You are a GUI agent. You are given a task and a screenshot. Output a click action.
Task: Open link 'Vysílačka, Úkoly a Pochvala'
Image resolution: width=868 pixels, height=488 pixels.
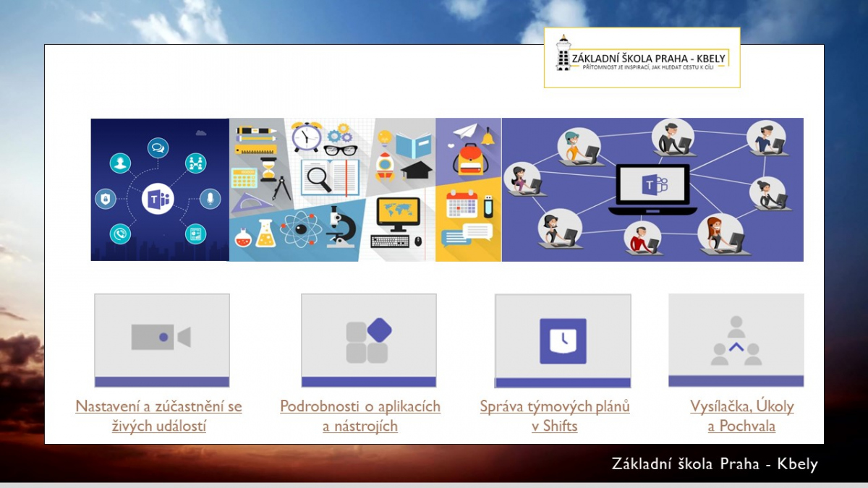pyautogui.click(x=741, y=416)
